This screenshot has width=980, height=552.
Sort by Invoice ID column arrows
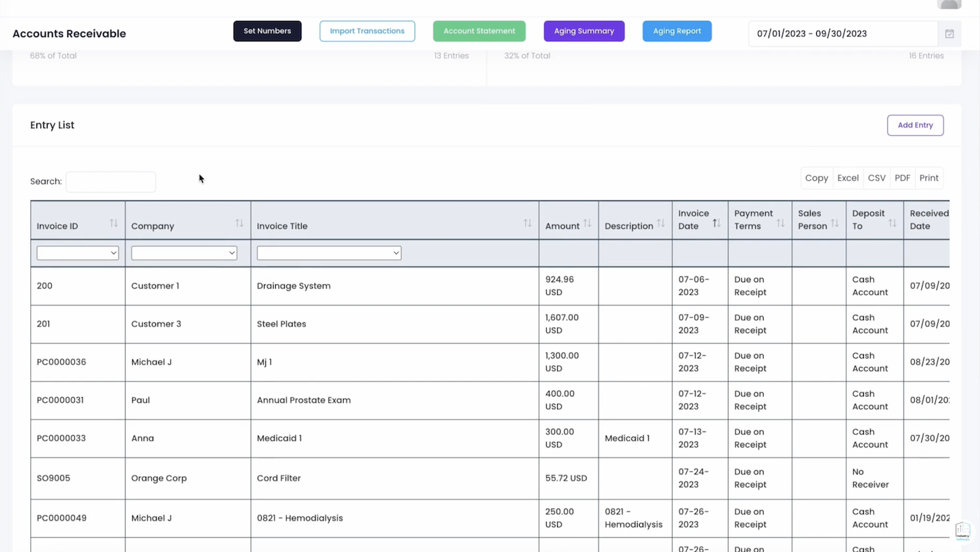point(113,223)
